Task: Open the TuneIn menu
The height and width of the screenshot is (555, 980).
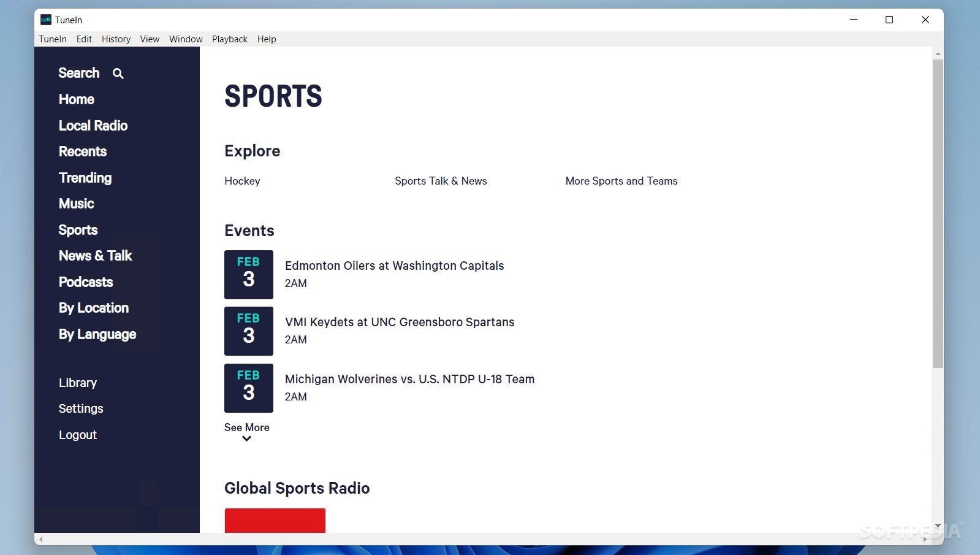Action: (53, 39)
